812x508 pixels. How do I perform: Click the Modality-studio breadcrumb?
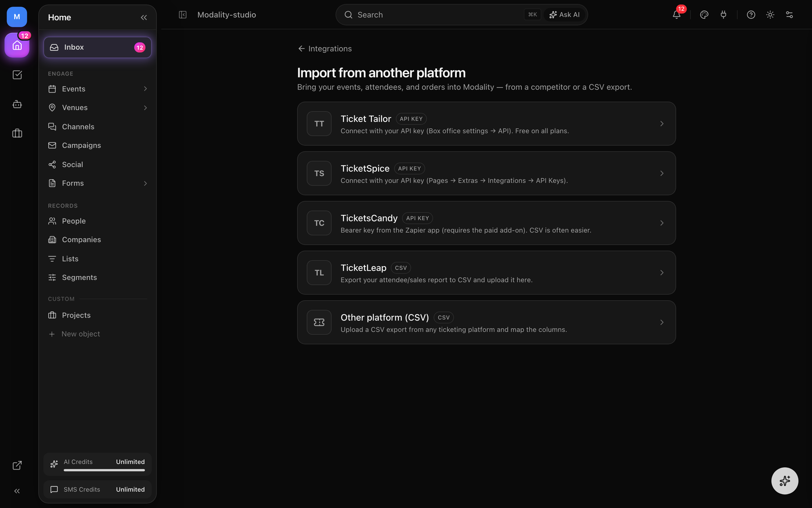pos(226,15)
